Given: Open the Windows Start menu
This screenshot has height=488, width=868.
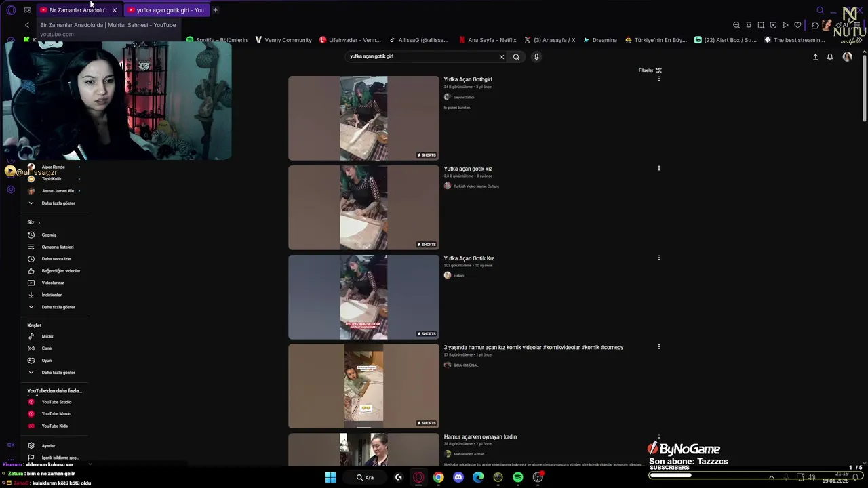Looking at the screenshot, I should click(330, 477).
